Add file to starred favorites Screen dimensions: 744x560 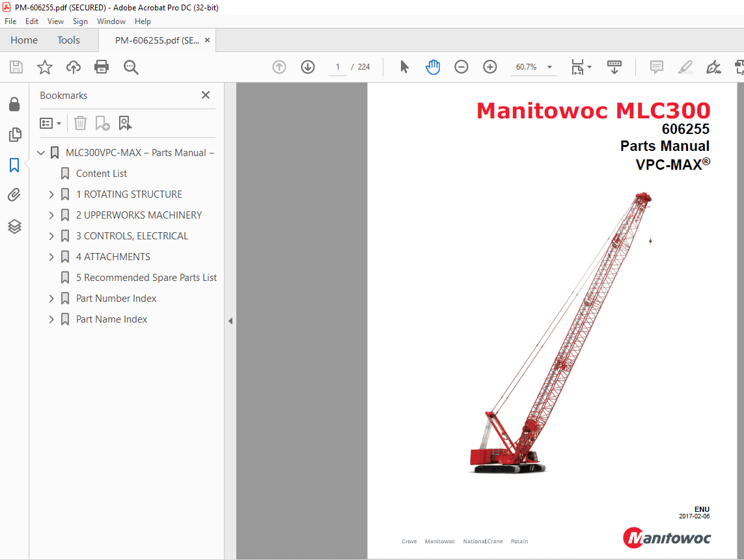click(45, 67)
